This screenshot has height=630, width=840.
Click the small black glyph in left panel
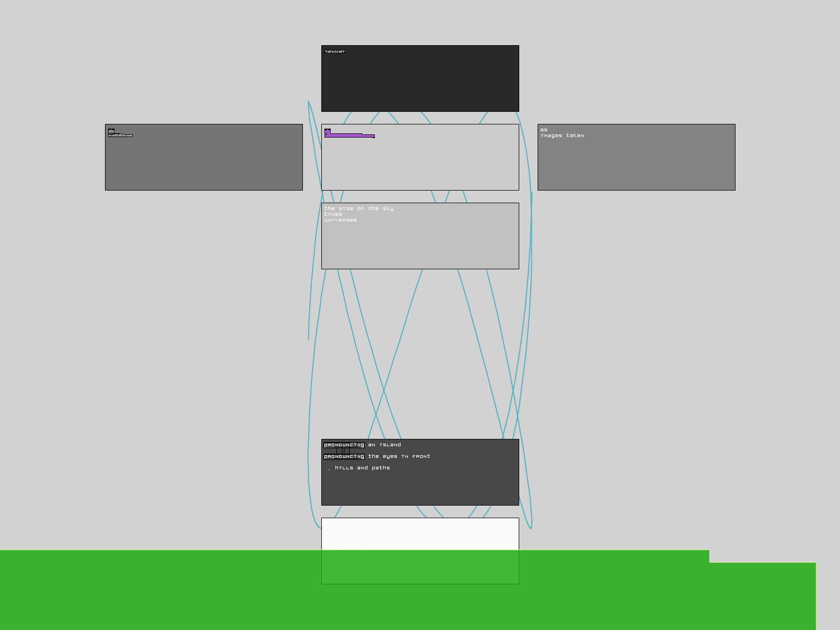(111, 131)
